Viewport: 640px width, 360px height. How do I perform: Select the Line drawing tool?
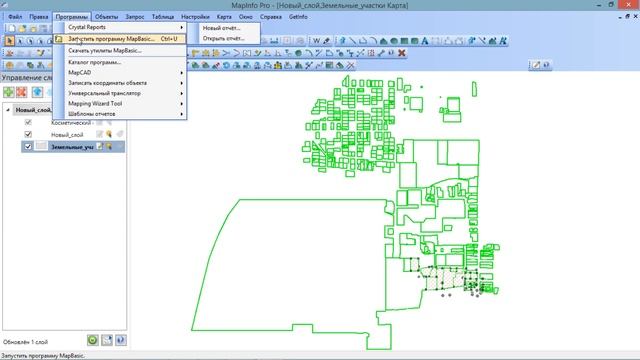pyautogui.click(x=352, y=40)
